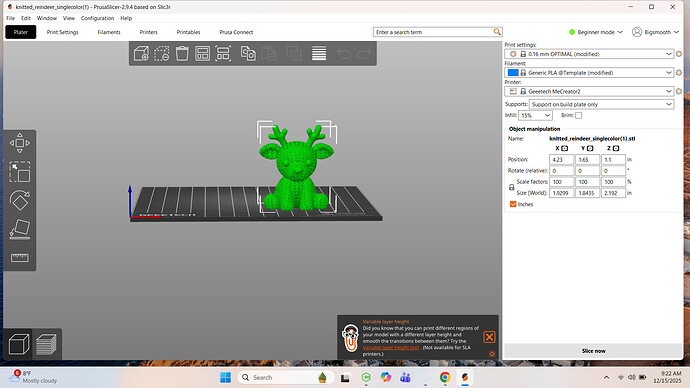
Task: Toggle Z axis mirror button
Action: (x=616, y=148)
